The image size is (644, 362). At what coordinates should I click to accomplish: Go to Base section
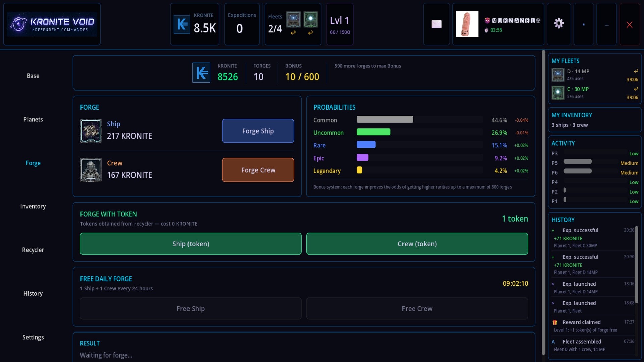[x=33, y=76]
